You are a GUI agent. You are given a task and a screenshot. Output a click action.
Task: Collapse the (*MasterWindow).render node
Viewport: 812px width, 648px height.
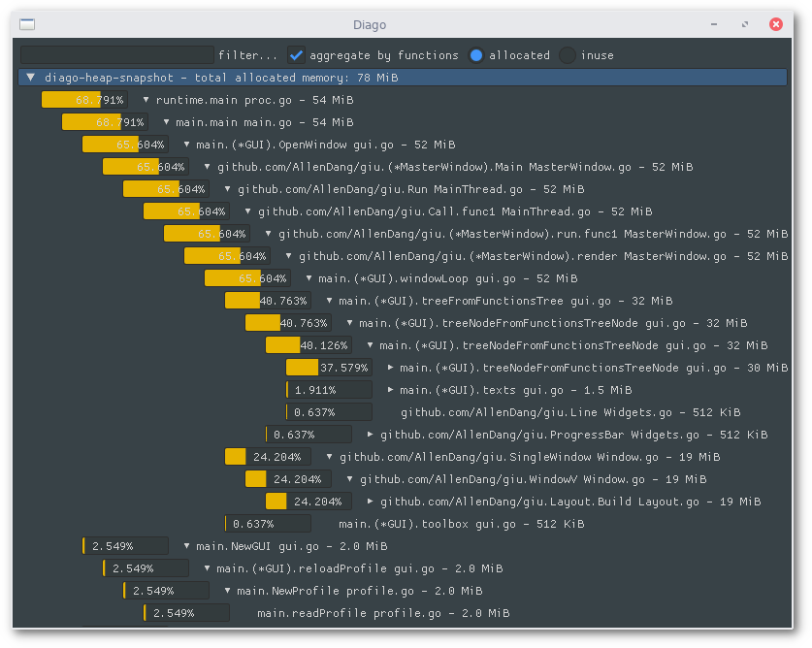pos(288,255)
